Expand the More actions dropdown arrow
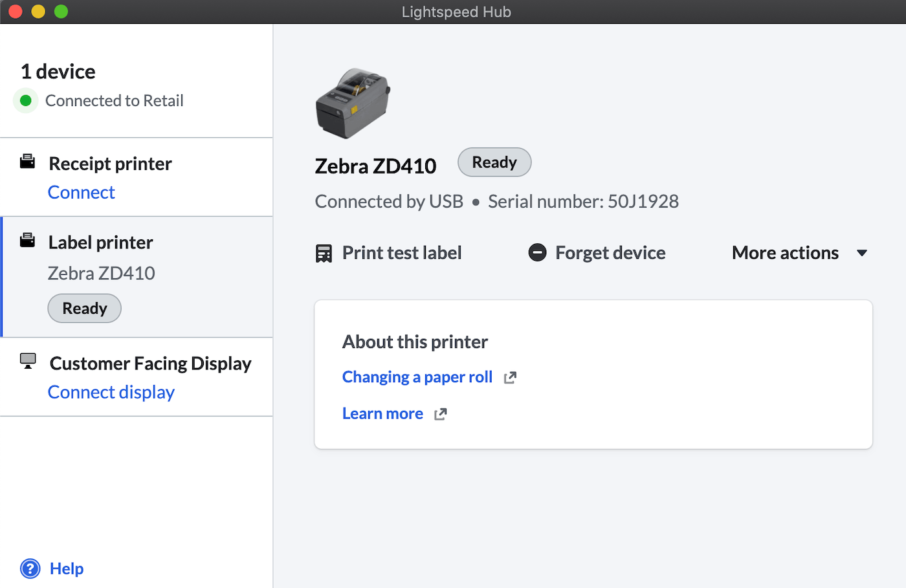 (861, 253)
